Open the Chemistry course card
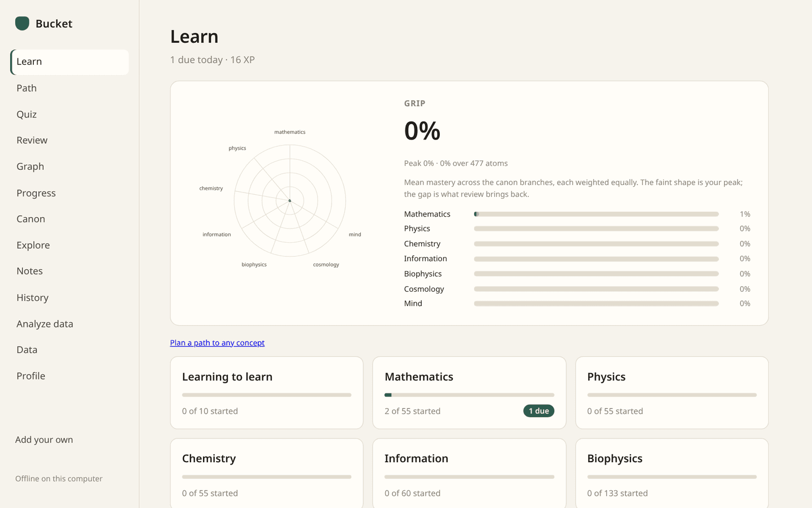812x508 pixels. point(267,473)
